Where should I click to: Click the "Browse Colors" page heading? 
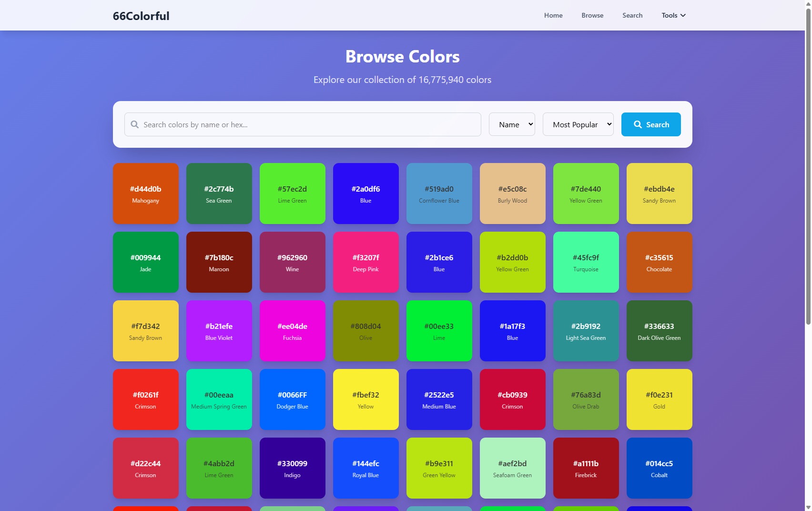pos(403,57)
